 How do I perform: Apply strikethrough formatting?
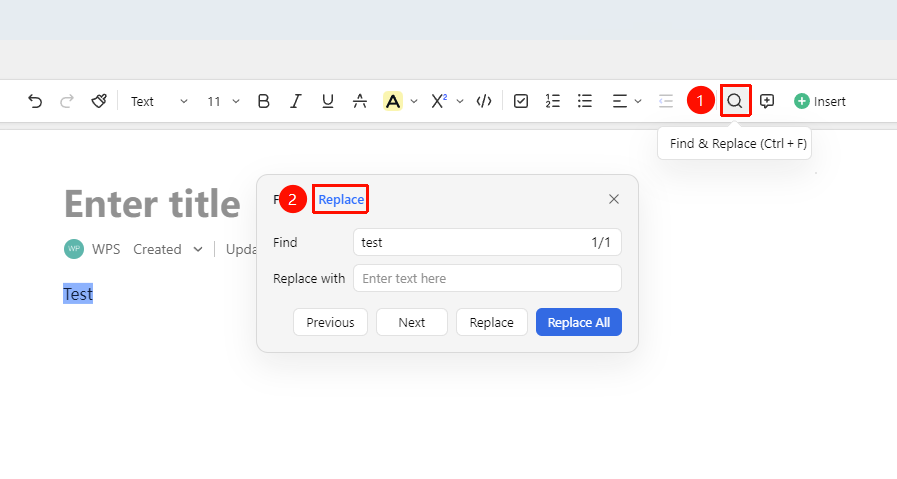[x=360, y=101]
